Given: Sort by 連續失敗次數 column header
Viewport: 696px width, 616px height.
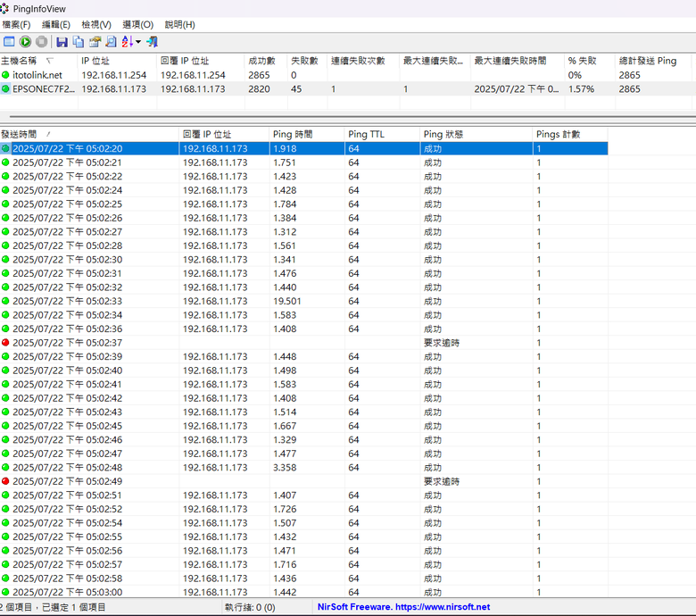Looking at the screenshot, I should pyautogui.click(x=363, y=61).
